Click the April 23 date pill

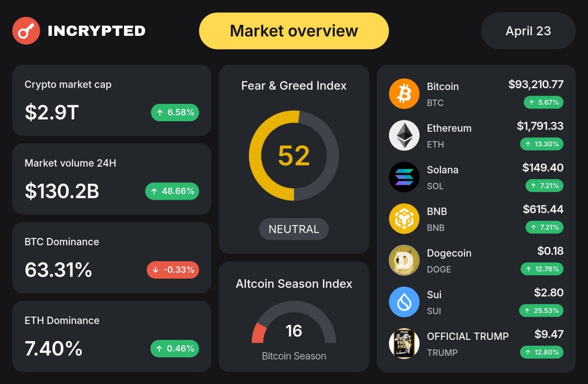[x=528, y=31]
